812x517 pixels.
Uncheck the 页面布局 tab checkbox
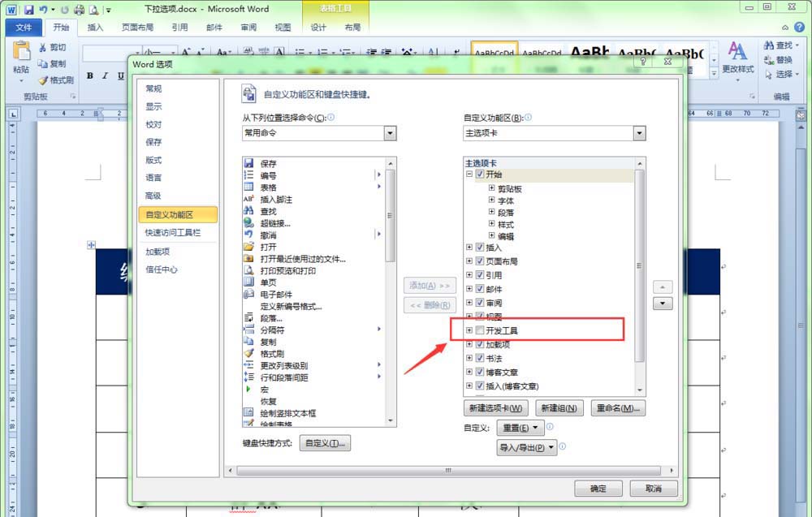pyautogui.click(x=480, y=261)
